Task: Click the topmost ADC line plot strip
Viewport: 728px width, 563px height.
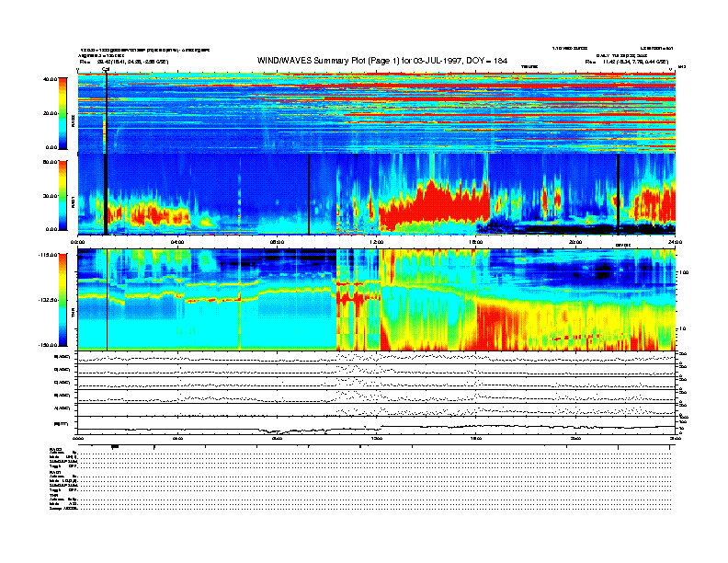Action: tap(377, 358)
